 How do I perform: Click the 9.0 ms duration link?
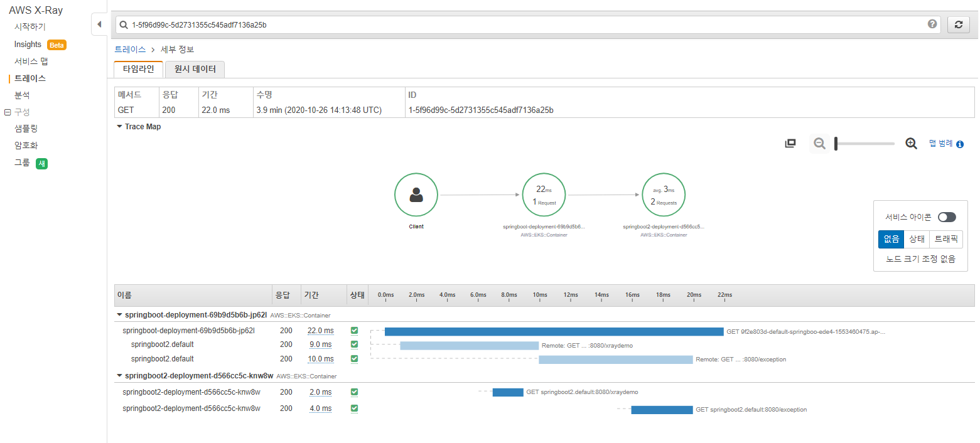[320, 344]
